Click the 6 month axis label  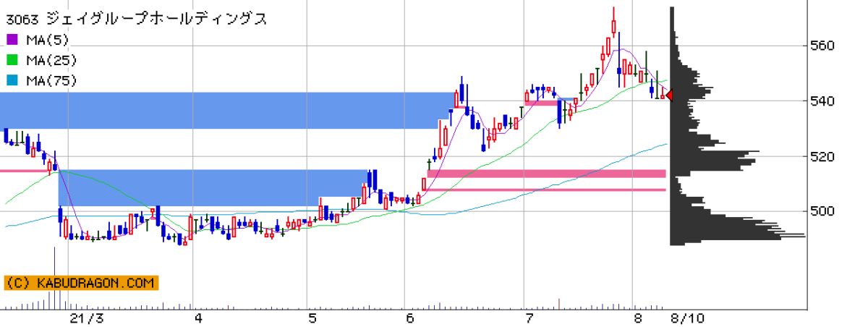coord(410,318)
